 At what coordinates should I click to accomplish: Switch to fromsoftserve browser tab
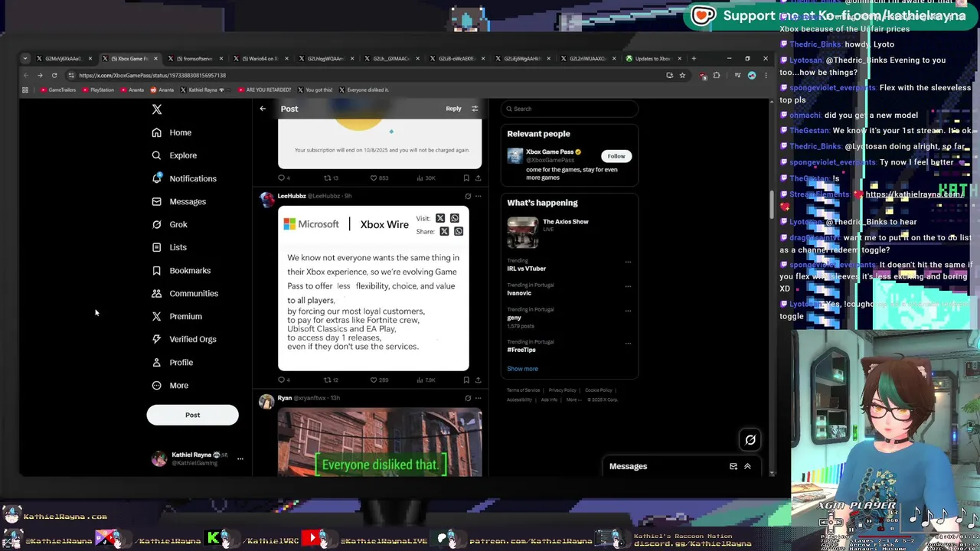point(195,58)
